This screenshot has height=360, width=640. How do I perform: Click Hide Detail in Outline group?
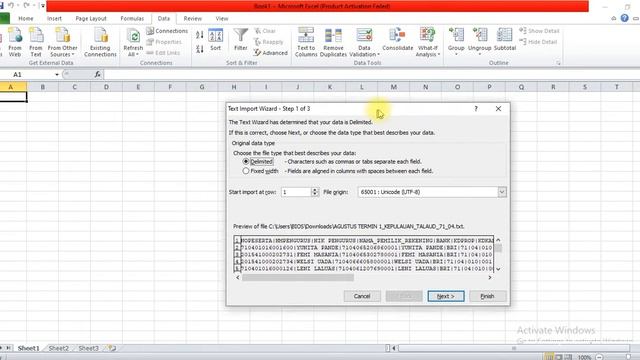coord(538,42)
